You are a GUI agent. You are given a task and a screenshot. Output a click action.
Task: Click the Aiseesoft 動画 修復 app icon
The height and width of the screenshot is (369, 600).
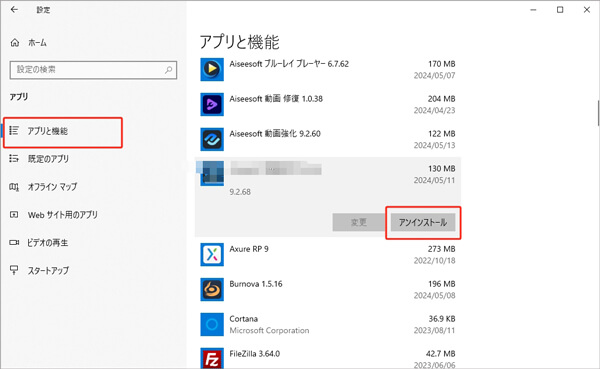[x=212, y=104]
